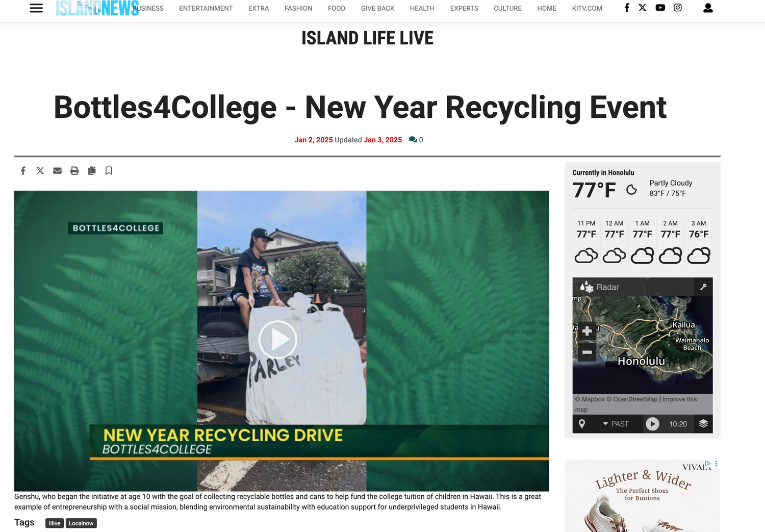765x532 pixels.
Task: Play the Bottles4College video
Action: coord(278,339)
